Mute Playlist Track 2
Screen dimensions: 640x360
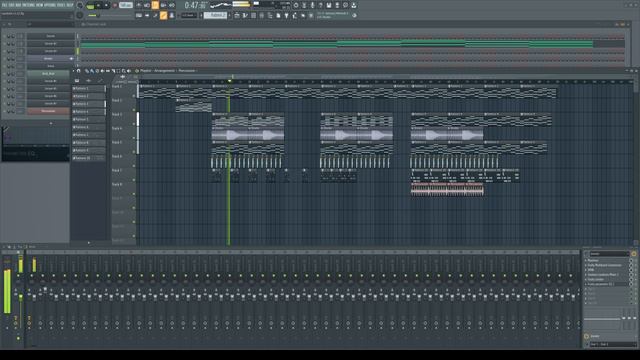[133, 110]
